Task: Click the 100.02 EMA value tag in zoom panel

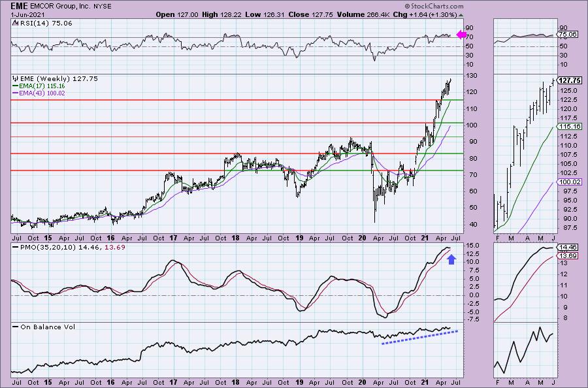Action: click(x=570, y=182)
